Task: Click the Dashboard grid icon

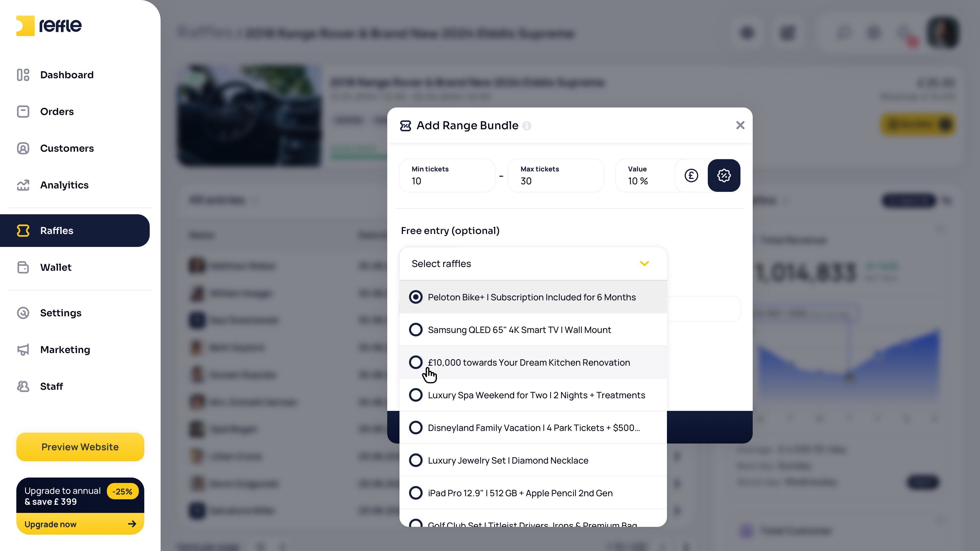Action: (x=23, y=75)
